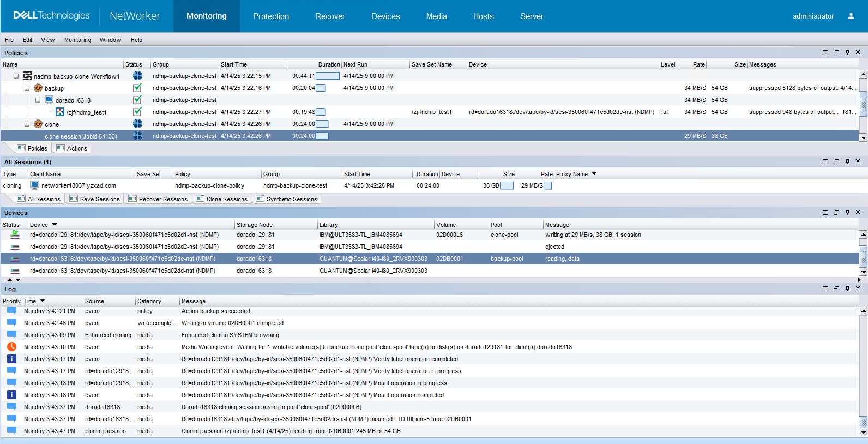Click the ejected device status icon
The image size is (868, 444).
pos(15,247)
